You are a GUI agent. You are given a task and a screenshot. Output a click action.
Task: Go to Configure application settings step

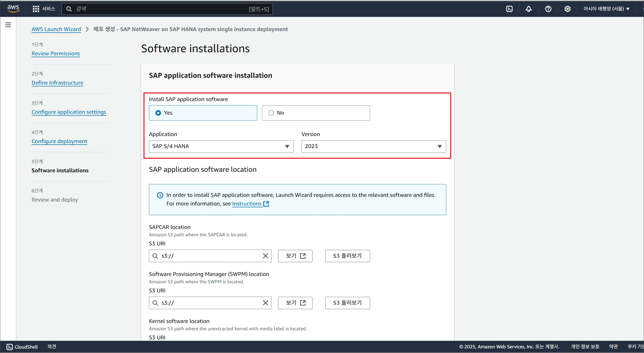(x=69, y=112)
